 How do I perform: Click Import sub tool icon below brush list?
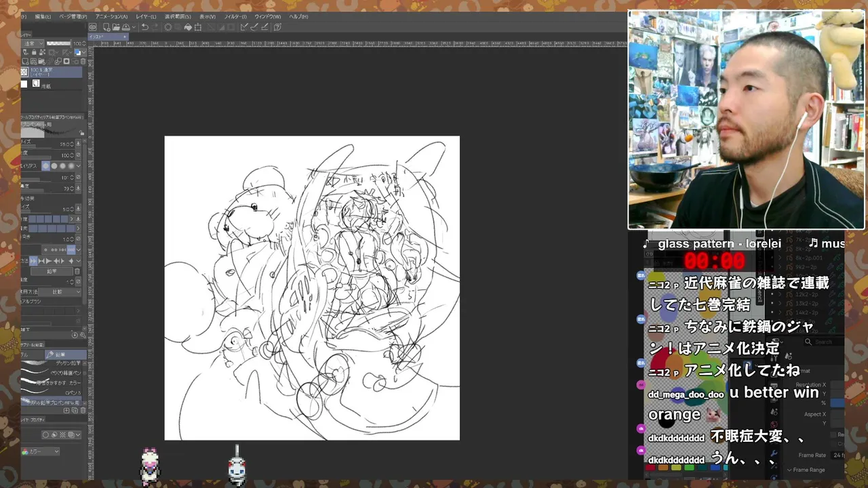[66, 411]
